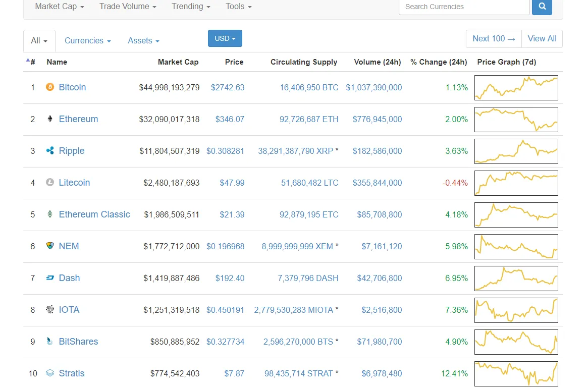Open the Tools menu
The width and height of the screenshot is (588, 389).
239,7
